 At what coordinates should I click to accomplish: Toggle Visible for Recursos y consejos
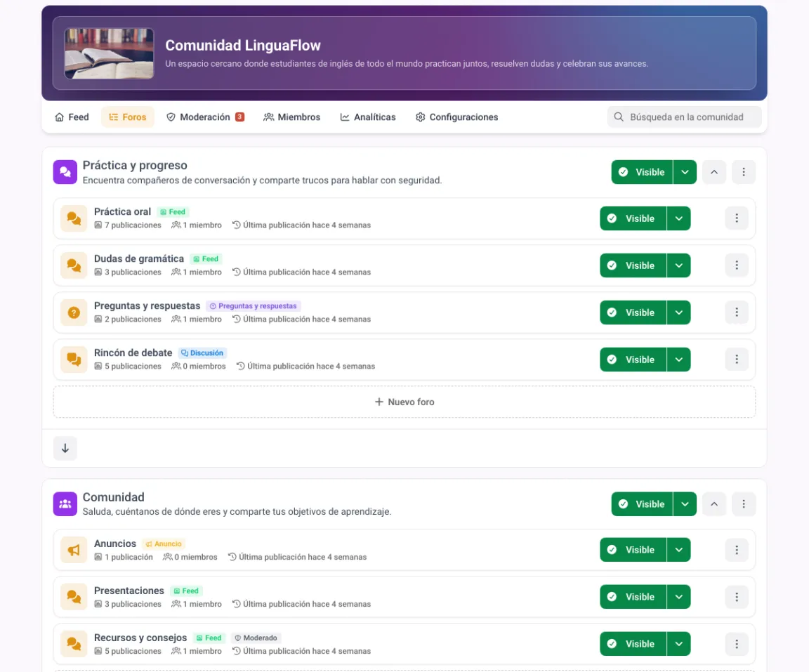633,644
